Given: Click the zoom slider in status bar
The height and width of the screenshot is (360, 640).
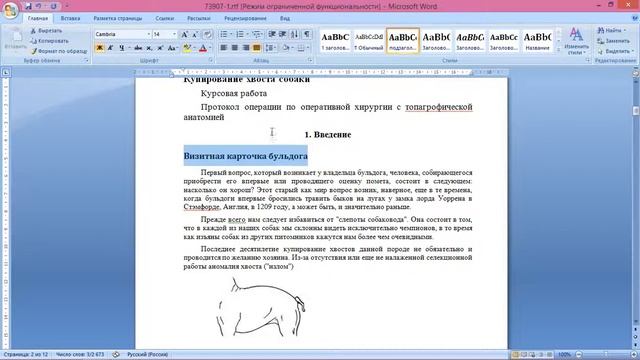Looking at the screenshot, I should click(x=606, y=354).
